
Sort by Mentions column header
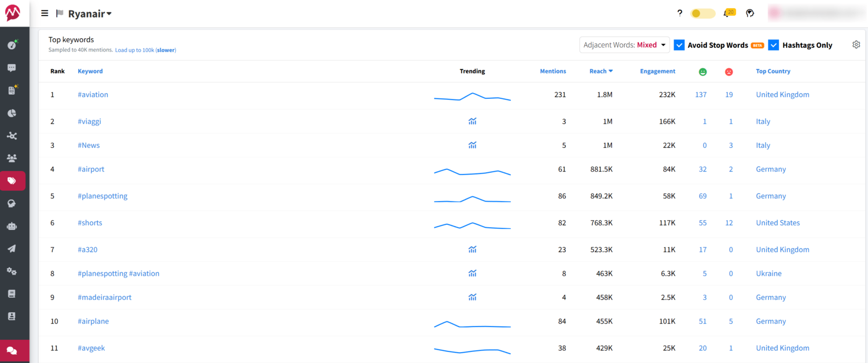pos(553,71)
